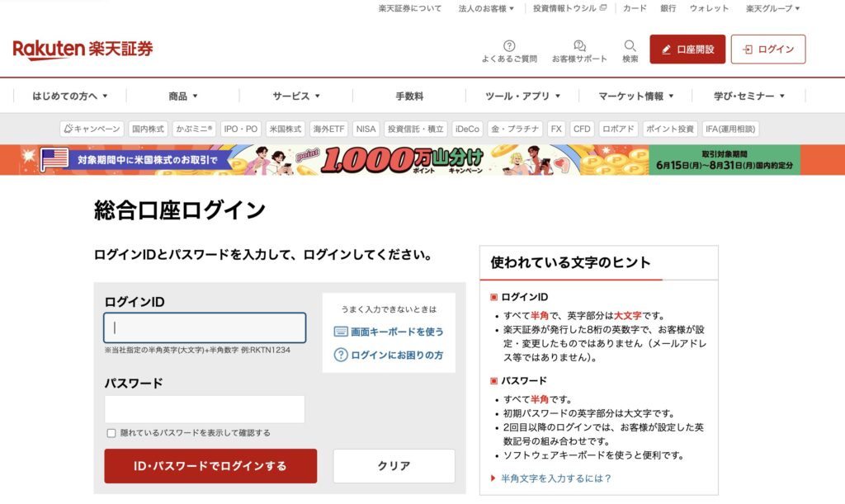
Task: Expand 商品 menu
Action: pyautogui.click(x=182, y=96)
